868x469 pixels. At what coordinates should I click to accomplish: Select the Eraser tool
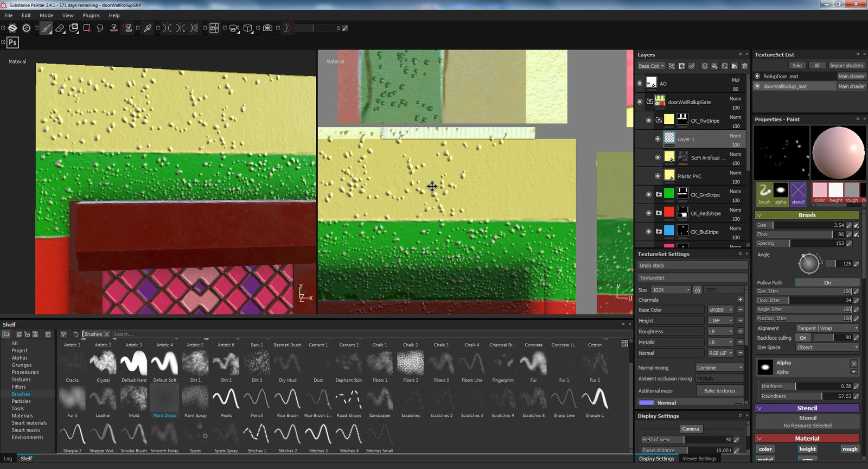pos(60,28)
